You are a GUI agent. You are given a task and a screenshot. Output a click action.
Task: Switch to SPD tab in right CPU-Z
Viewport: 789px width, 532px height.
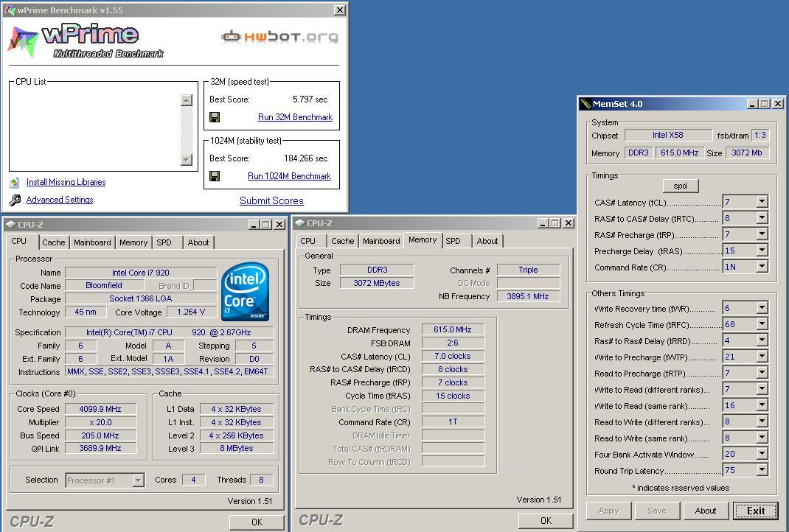(x=453, y=241)
